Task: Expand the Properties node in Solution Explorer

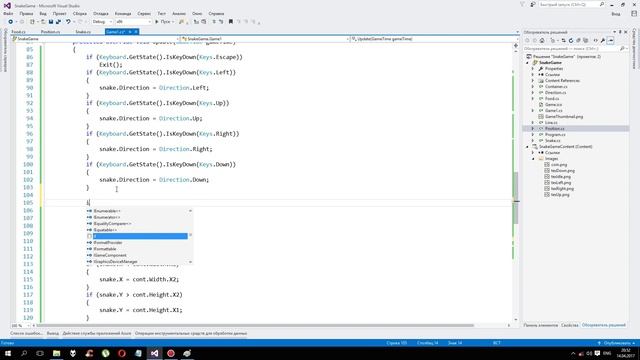Action: (533, 69)
